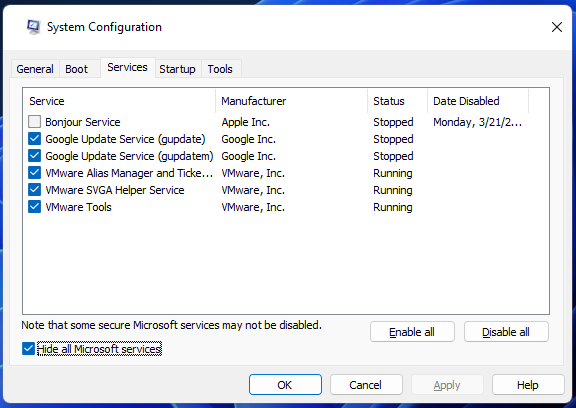Click the Enable all button
This screenshot has width=576, height=408.
click(x=412, y=332)
